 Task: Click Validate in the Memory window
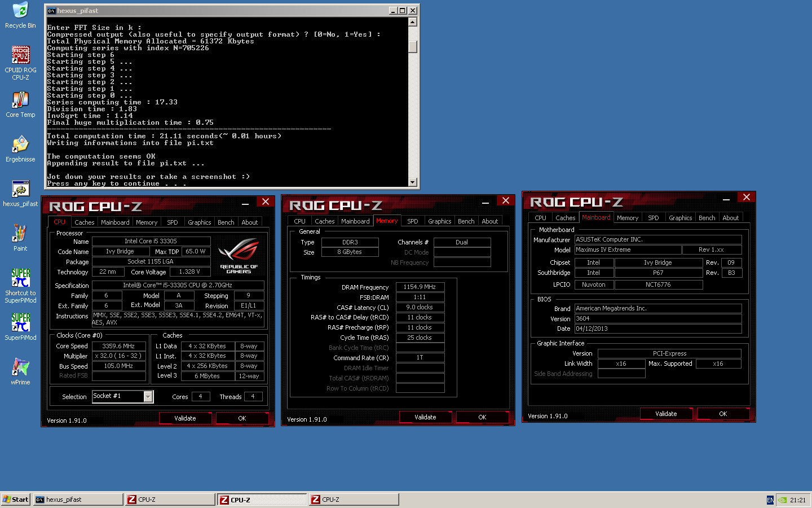point(425,417)
